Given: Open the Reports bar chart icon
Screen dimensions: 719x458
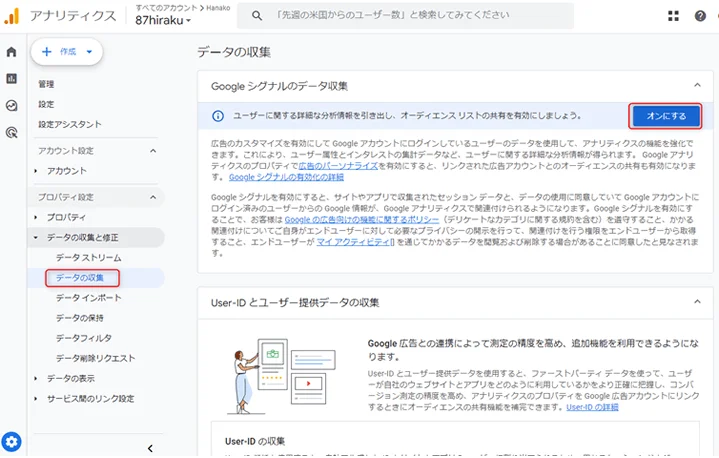Looking at the screenshot, I should (11, 78).
